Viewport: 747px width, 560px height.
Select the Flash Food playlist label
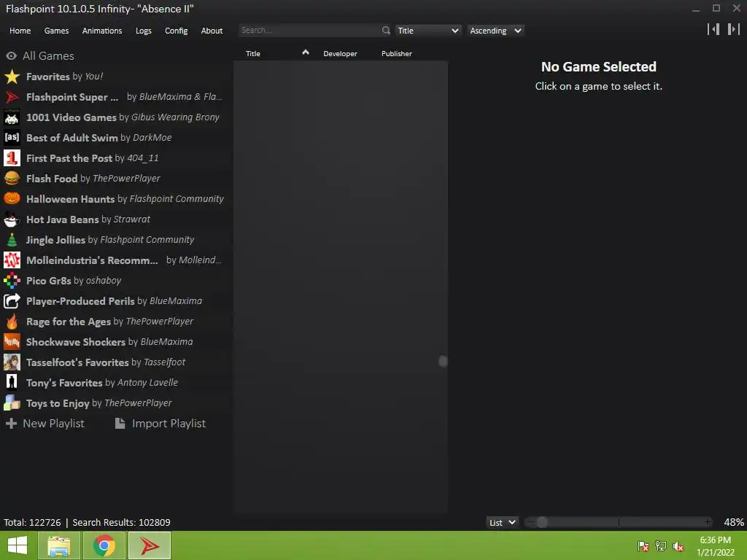52,179
